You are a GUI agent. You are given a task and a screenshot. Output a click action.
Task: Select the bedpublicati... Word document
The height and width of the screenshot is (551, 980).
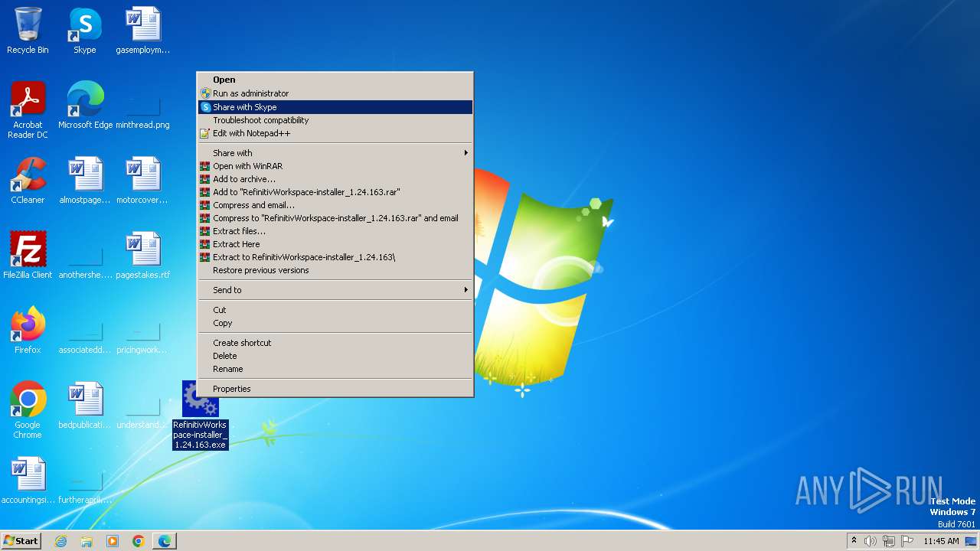[x=85, y=406]
